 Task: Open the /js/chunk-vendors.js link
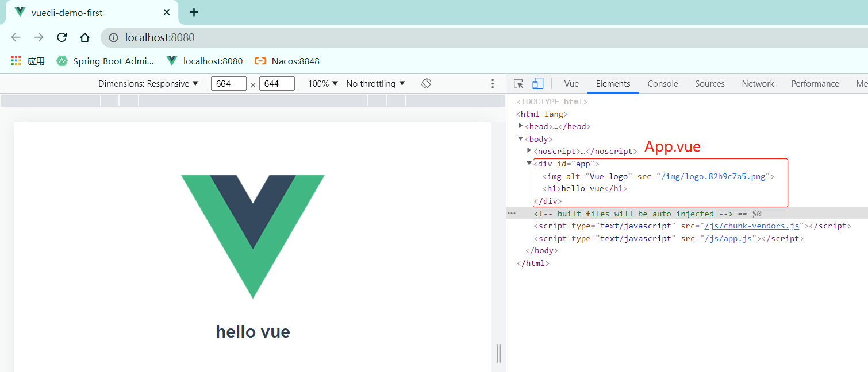[752, 226]
